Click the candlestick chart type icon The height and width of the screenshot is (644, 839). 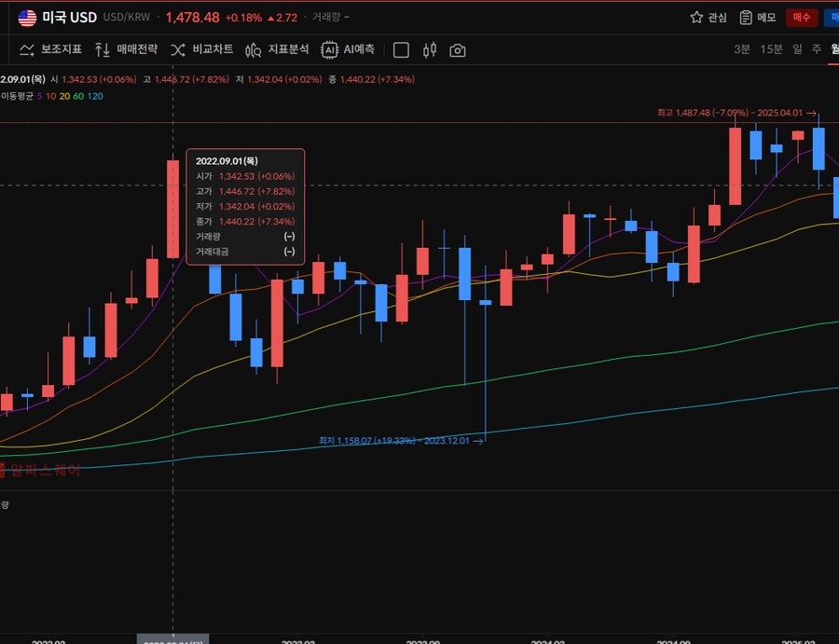430,49
